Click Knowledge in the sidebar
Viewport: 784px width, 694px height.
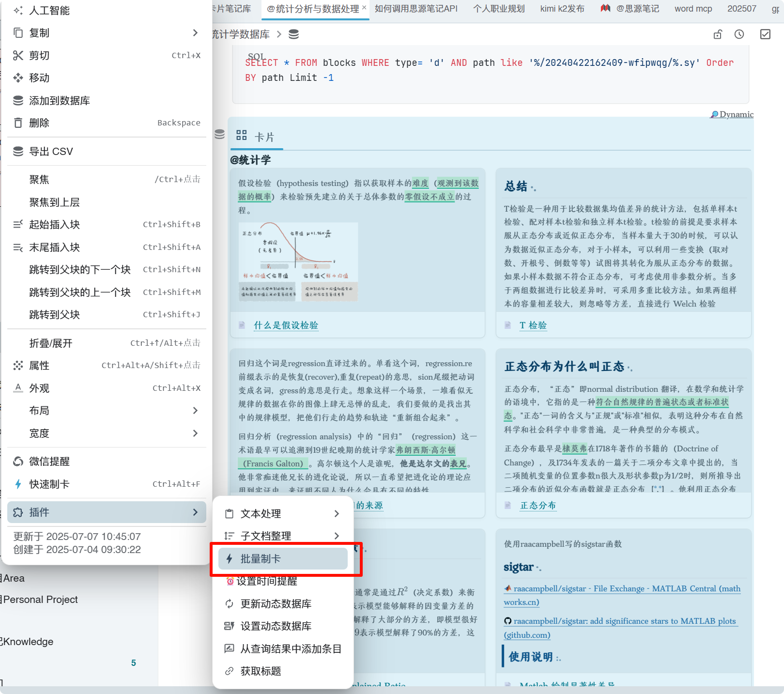point(28,642)
